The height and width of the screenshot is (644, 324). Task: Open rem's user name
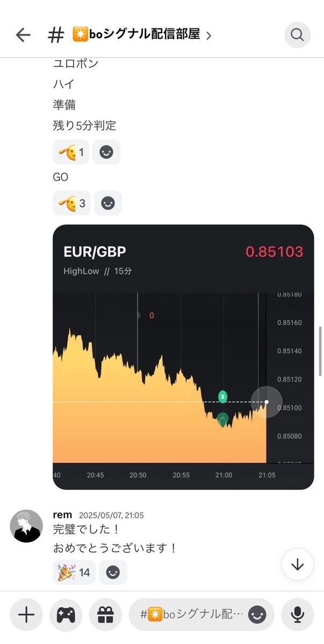pyautogui.click(x=62, y=514)
